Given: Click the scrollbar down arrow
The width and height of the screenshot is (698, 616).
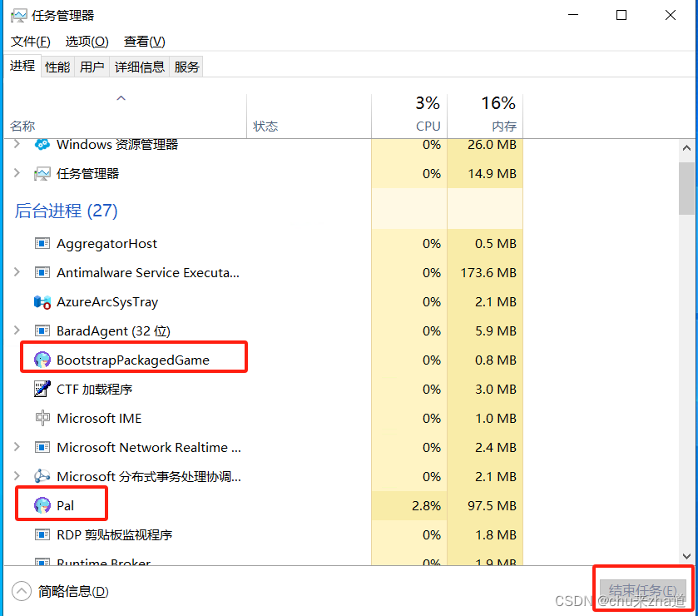Looking at the screenshot, I should (x=686, y=556).
